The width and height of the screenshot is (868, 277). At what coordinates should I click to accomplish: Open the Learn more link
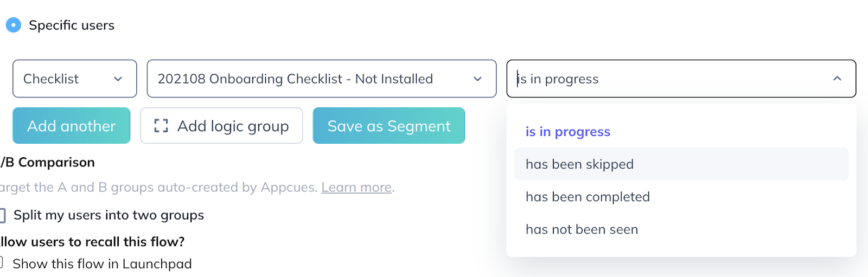pos(356,188)
